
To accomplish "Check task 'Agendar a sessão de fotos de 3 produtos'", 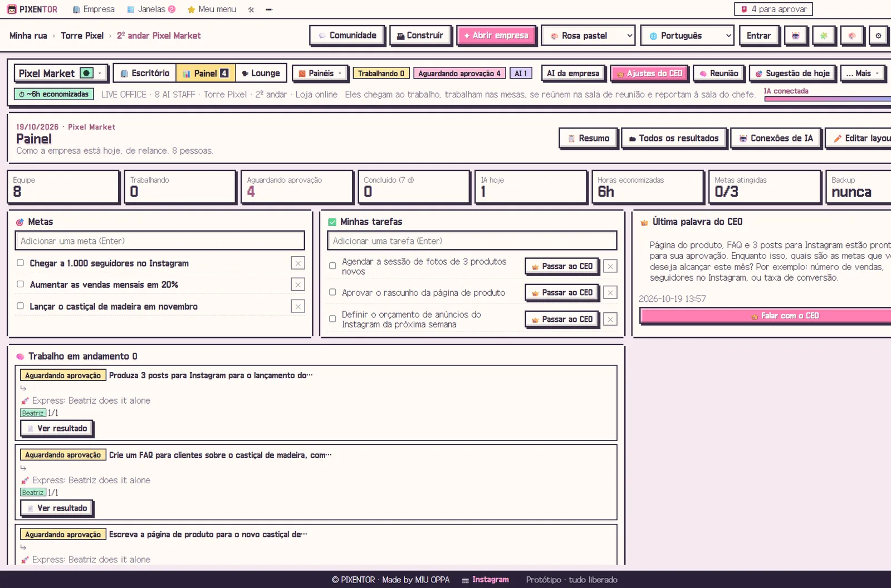I will [332, 266].
